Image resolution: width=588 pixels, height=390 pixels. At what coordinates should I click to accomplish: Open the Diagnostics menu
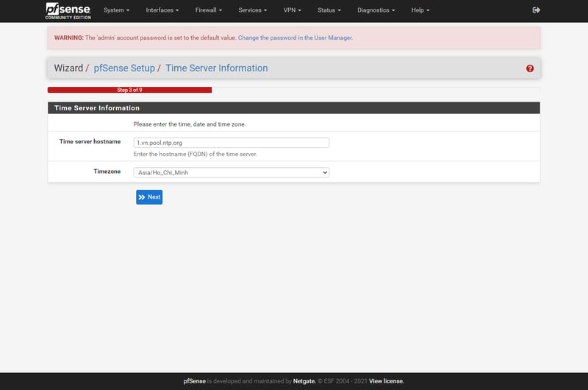tap(376, 10)
